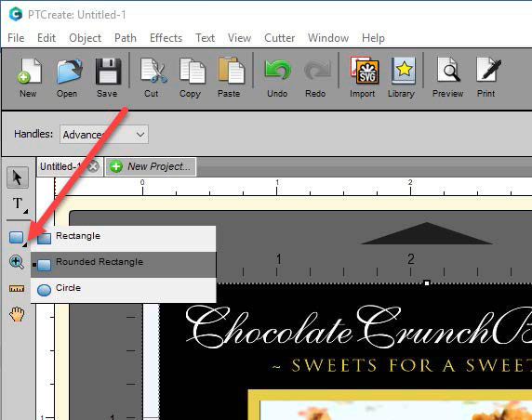Open the Window menu

click(328, 38)
